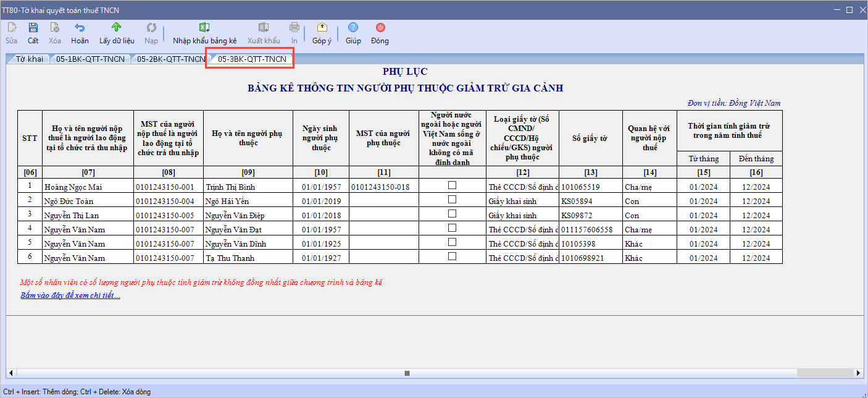
Task: Tick the foreigner checkbox for Hoàng Ngọc Mai
Action: click(x=452, y=185)
